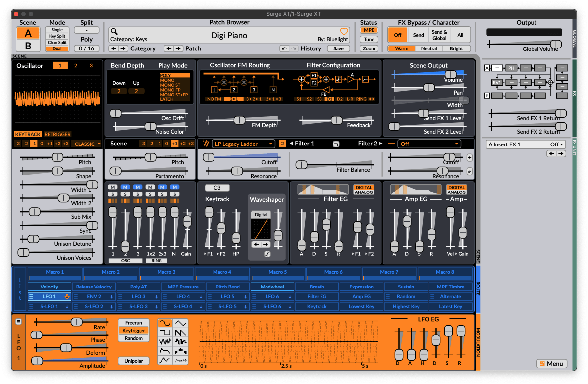Image resolution: width=588 pixels, height=384 pixels.
Task: Open the LFO 1 presets menu icon
Action: (x=18, y=322)
